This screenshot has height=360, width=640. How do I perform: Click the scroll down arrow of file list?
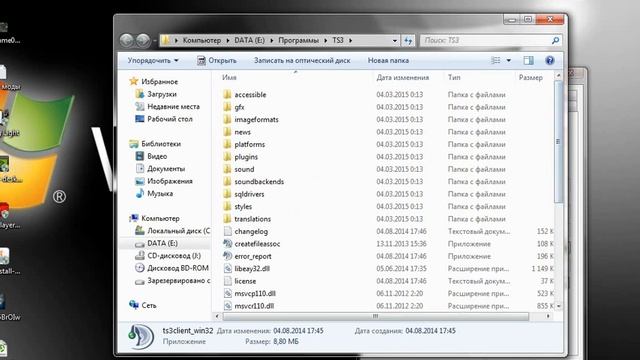pyautogui.click(x=558, y=306)
